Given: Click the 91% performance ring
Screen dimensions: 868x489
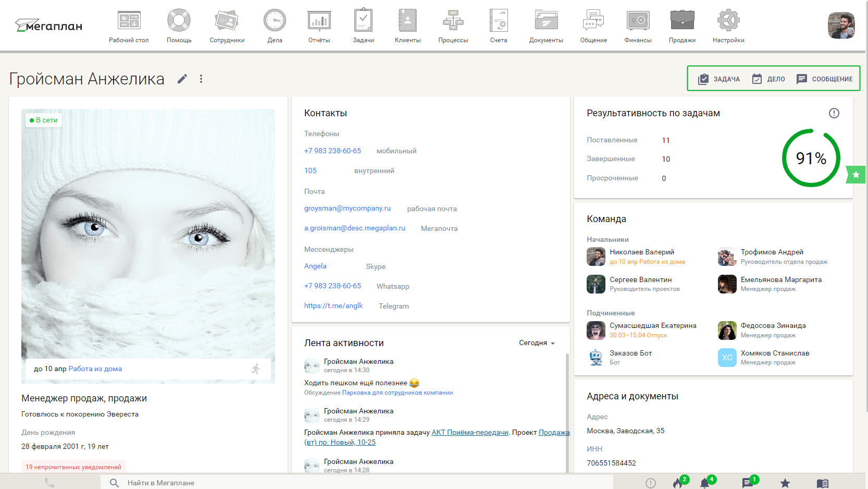Looking at the screenshot, I should 811,158.
